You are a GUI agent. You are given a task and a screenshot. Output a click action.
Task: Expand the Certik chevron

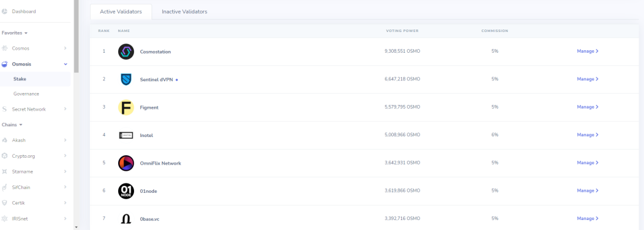click(x=65, y=203)
